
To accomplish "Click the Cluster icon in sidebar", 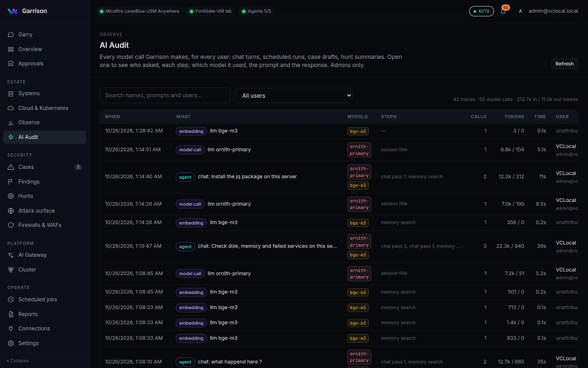I will [x=11, y=269].
